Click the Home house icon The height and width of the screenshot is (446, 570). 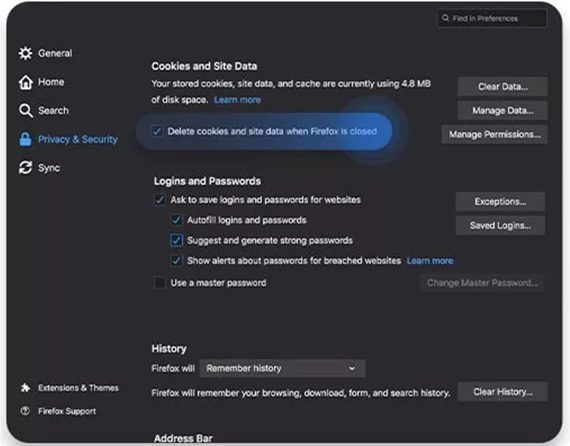25,82
